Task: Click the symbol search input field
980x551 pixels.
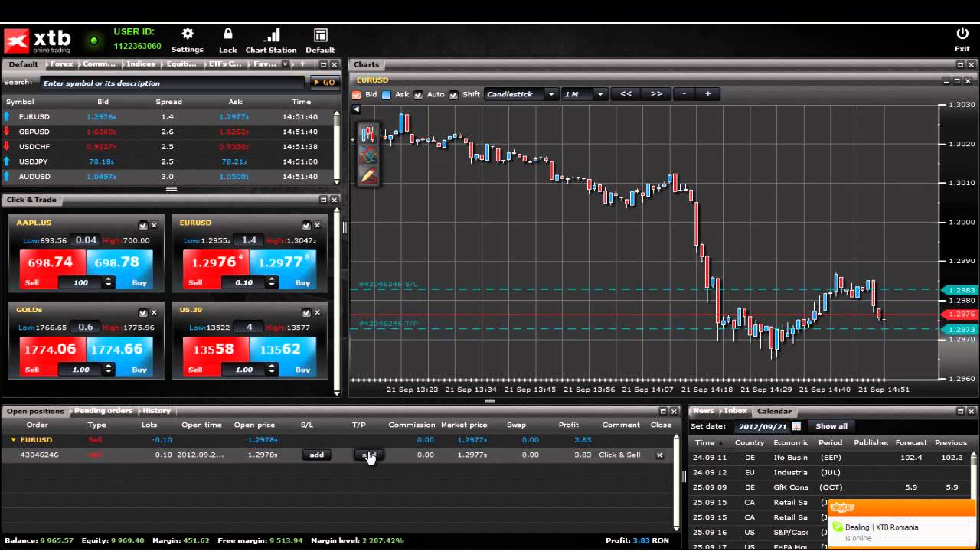Action: (x=172, y=83)
